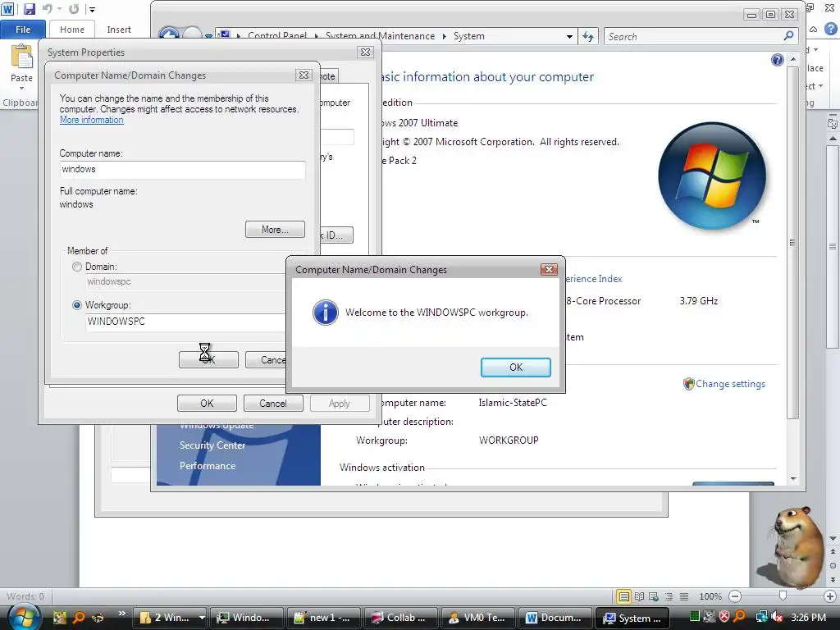Expand the arrow after Control Panel breadcrumb
The height and width of the screenshot is (630, 840).
click(316, 36)
